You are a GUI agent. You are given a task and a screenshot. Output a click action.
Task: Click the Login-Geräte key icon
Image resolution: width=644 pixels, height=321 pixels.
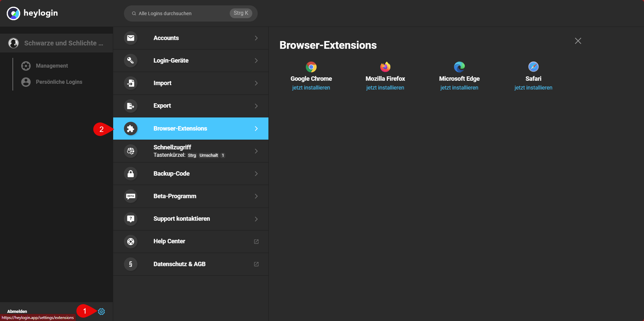coord(131,61)
